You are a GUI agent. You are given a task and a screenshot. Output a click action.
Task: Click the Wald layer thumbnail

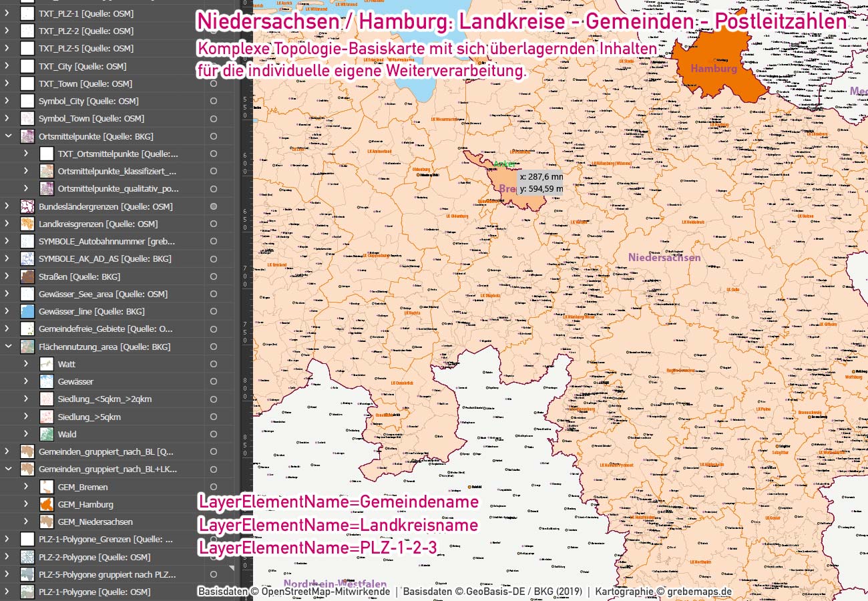coord(45,433)
